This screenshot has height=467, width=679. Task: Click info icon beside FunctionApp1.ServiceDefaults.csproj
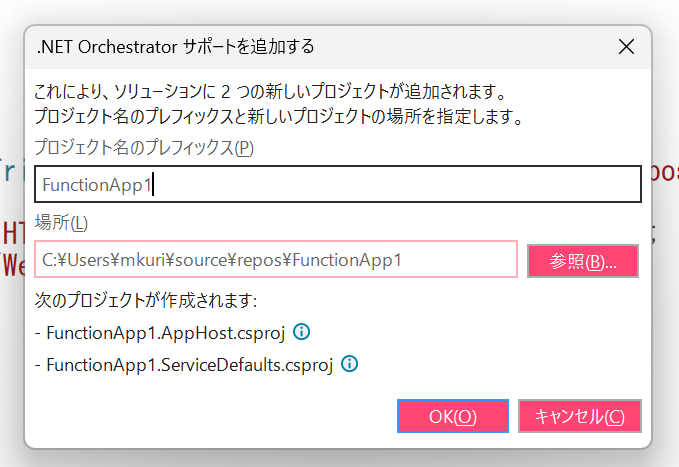tap(349, 364)
